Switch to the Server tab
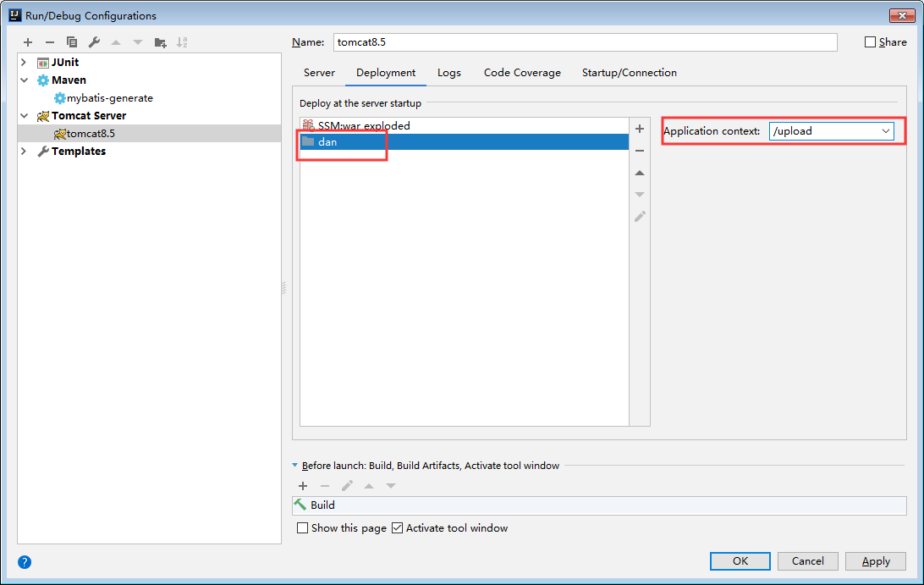Screen dimensions: 924x585 pos(319,73)
